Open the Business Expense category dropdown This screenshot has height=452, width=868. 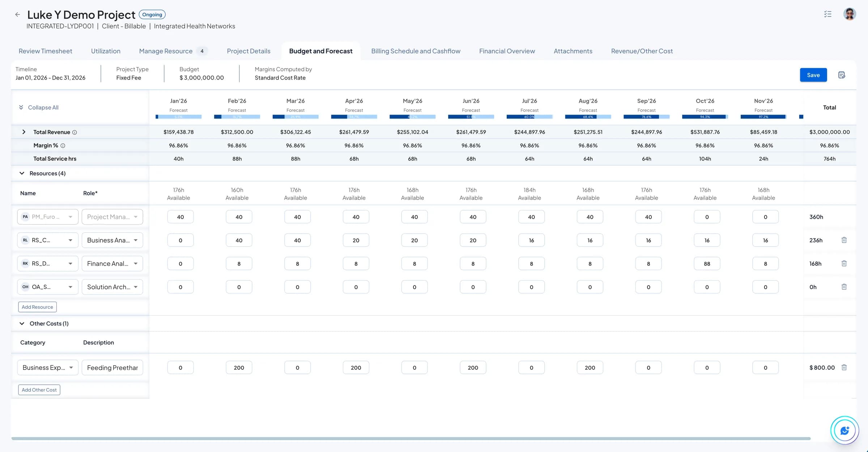click(x=47, y=367)
